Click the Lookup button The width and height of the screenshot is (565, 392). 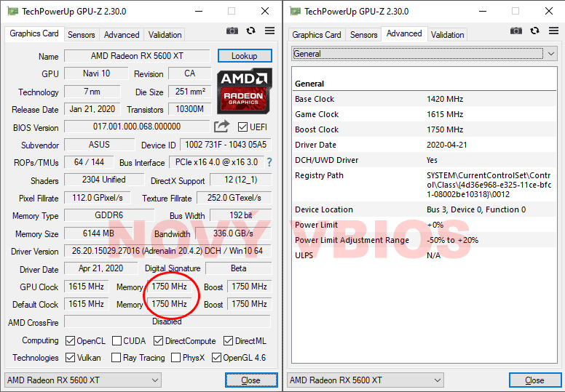click(x=245, y=56)
